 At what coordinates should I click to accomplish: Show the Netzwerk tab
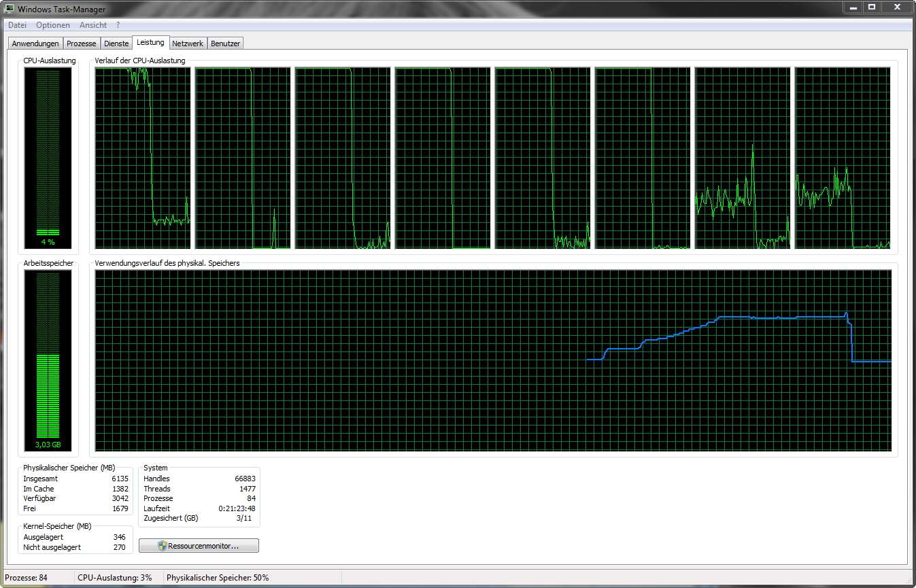pos(188,44)
